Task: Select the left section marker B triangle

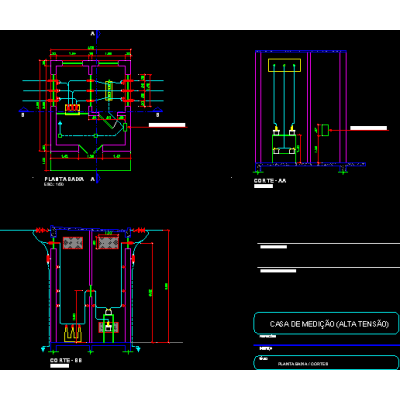Action: click(23, 110)
